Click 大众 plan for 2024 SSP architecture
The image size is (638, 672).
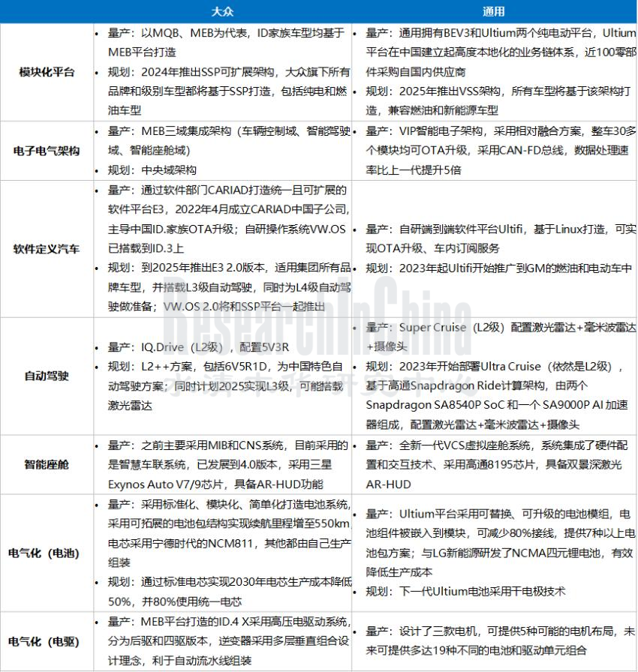point(229,91)
